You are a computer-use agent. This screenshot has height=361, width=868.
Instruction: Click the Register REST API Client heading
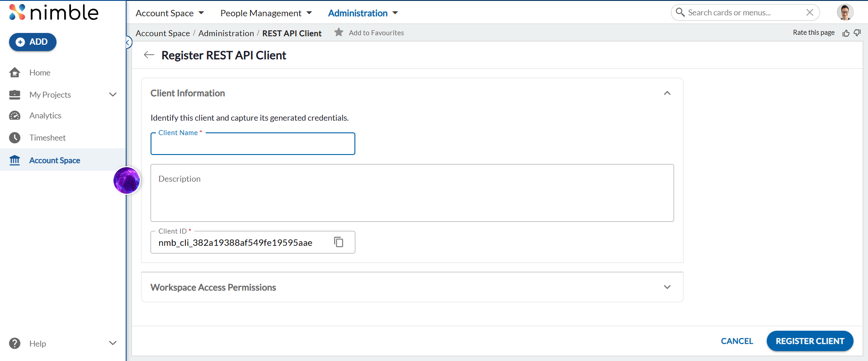(x=224, y=55)
